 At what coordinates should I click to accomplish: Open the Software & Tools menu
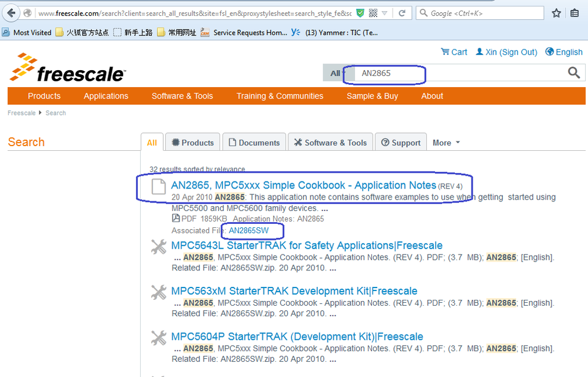[182, 96]
